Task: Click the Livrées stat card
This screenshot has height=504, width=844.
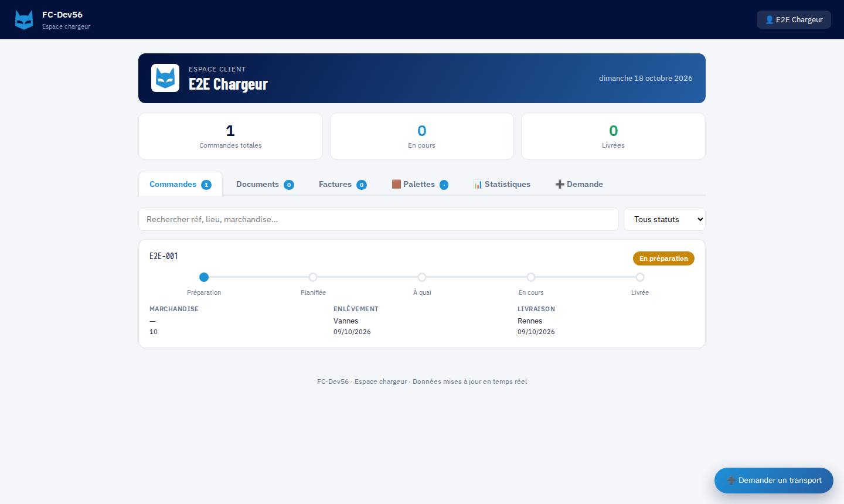Action: (613, 136)
